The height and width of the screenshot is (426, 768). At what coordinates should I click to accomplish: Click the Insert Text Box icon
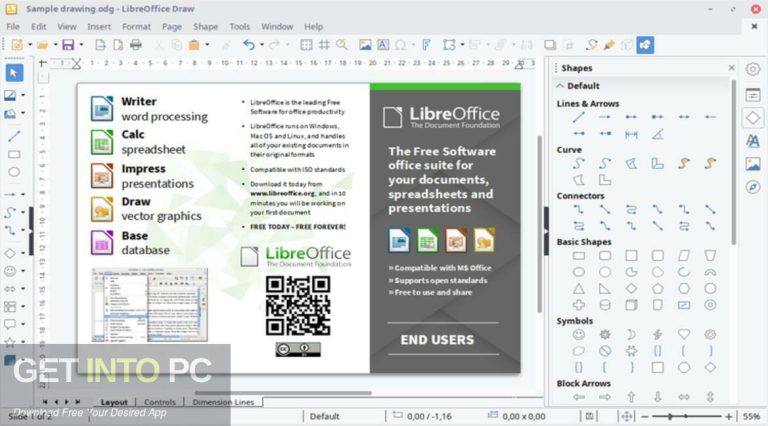tap(383, 45)
